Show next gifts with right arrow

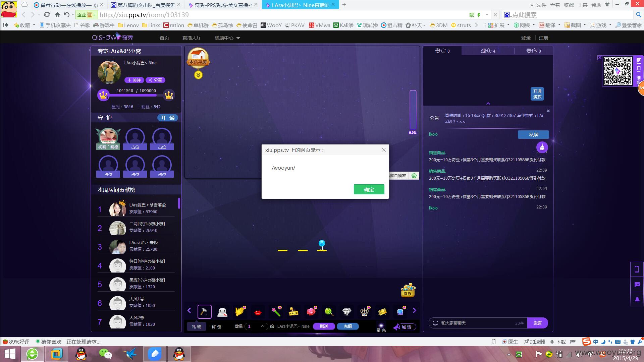(x=414, y=311)
